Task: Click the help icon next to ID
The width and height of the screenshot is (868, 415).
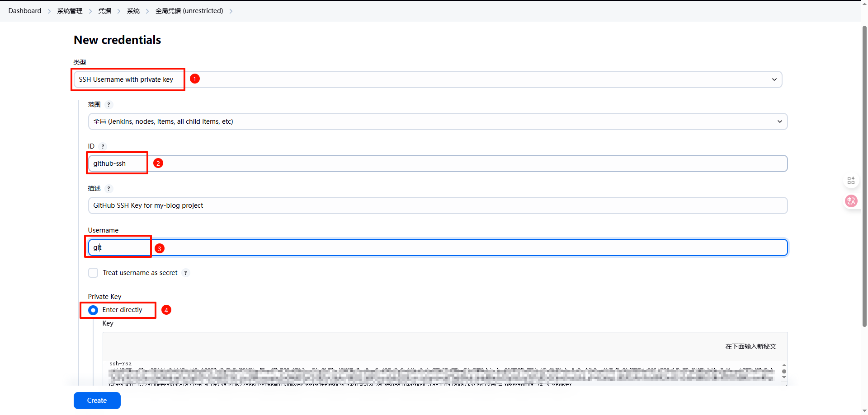Action: coord(103,146)
